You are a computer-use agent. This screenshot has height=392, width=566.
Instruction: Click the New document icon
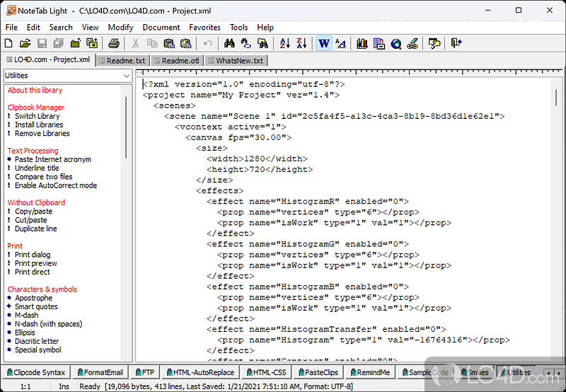tap(9, 44)
